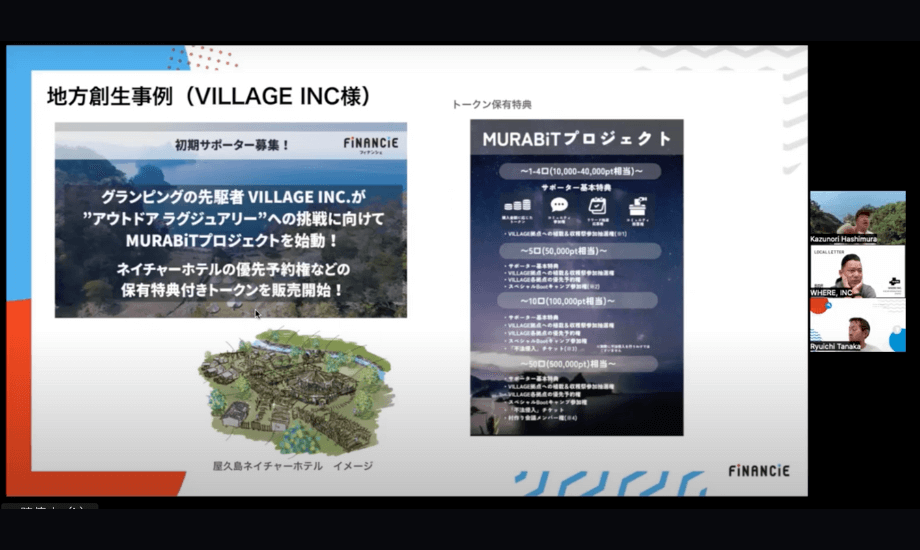Viewport: 920px width, 550px height.
Task: Select Ryuichi Tanaka's video thumbnail
Action: [857, 325]
